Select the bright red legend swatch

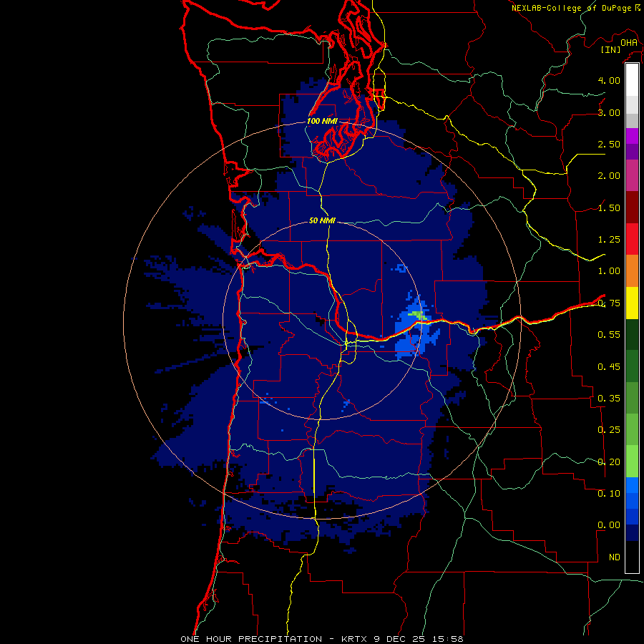click(632, 239)
